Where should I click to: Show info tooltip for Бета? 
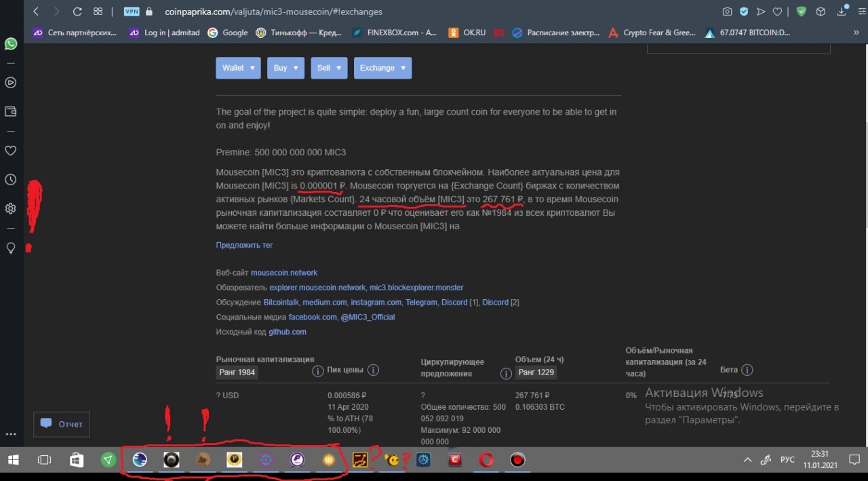747,370
